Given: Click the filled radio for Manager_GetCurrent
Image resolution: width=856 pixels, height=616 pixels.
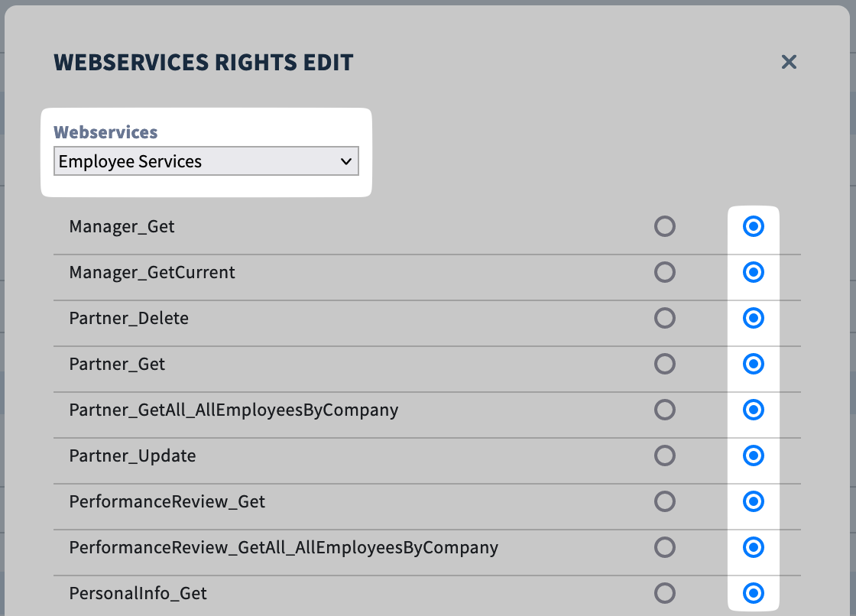Looking at the screenshot, I should tap(754, 272).
